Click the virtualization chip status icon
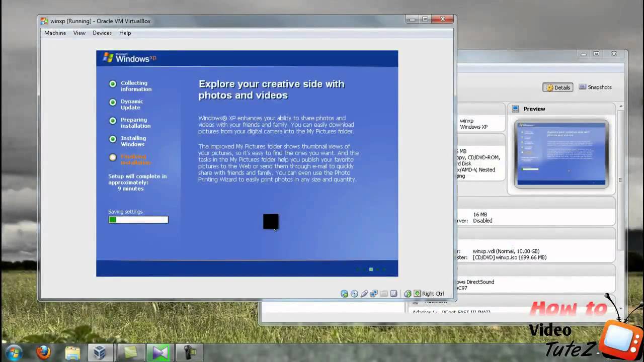644x362 pixels. [x=393, y=294]
